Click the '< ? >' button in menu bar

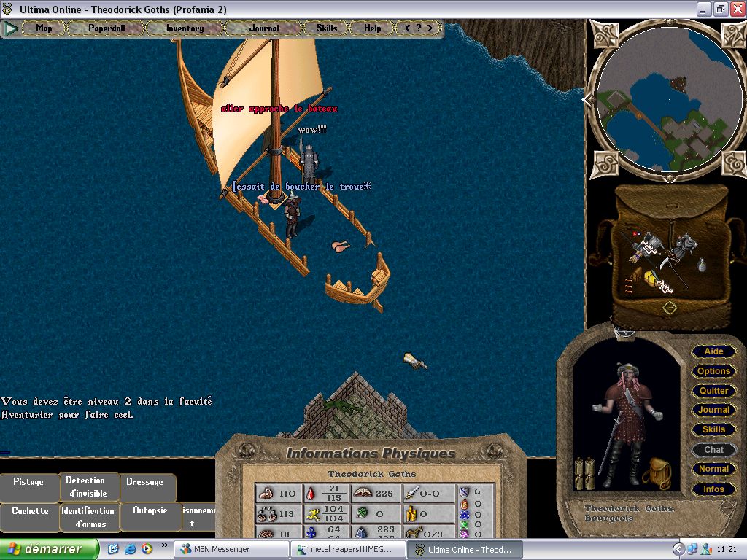(419, 28)
